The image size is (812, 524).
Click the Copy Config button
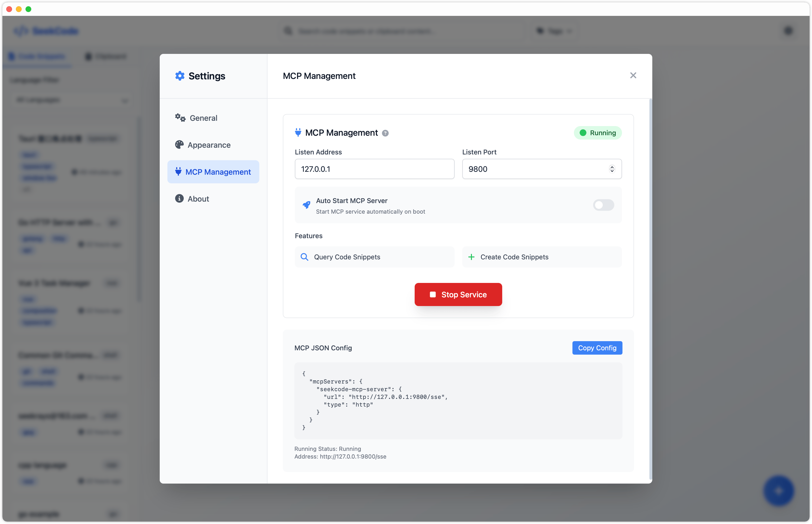(x=597, y=348)
